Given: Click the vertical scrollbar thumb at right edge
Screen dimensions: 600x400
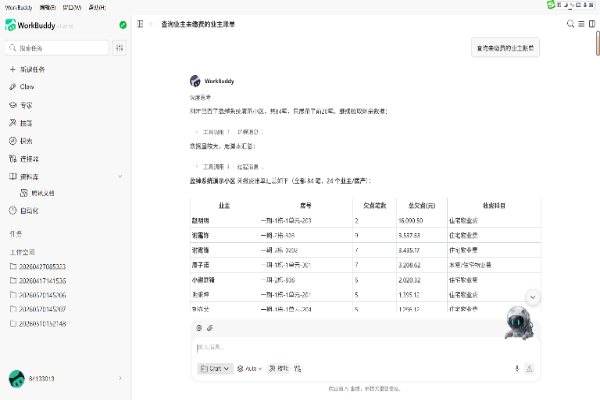Looking at the screenshot, I should coord(598,44).
